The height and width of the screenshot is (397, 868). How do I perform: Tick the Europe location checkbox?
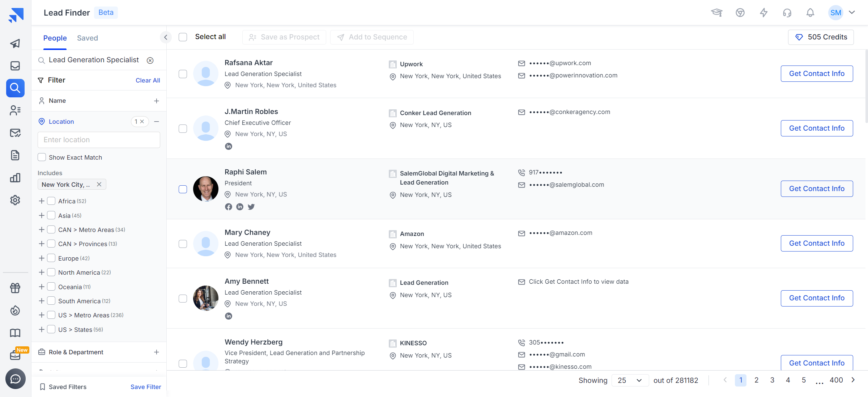51,258
